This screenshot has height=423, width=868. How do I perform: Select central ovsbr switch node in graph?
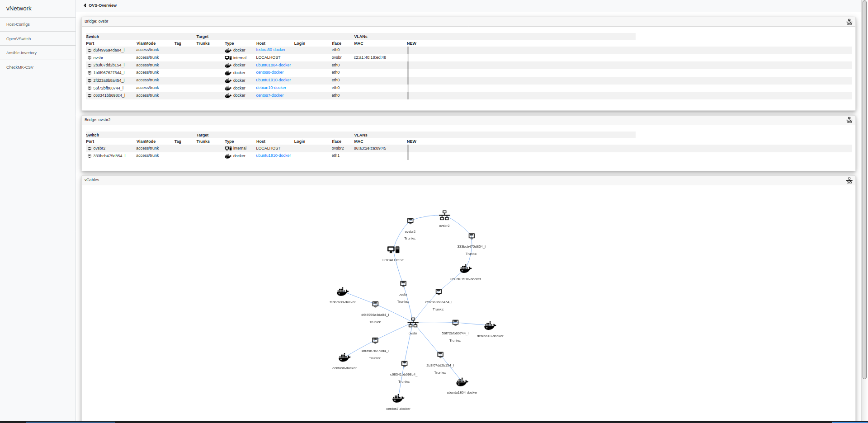pyautogui.click(x=413, y=323)
